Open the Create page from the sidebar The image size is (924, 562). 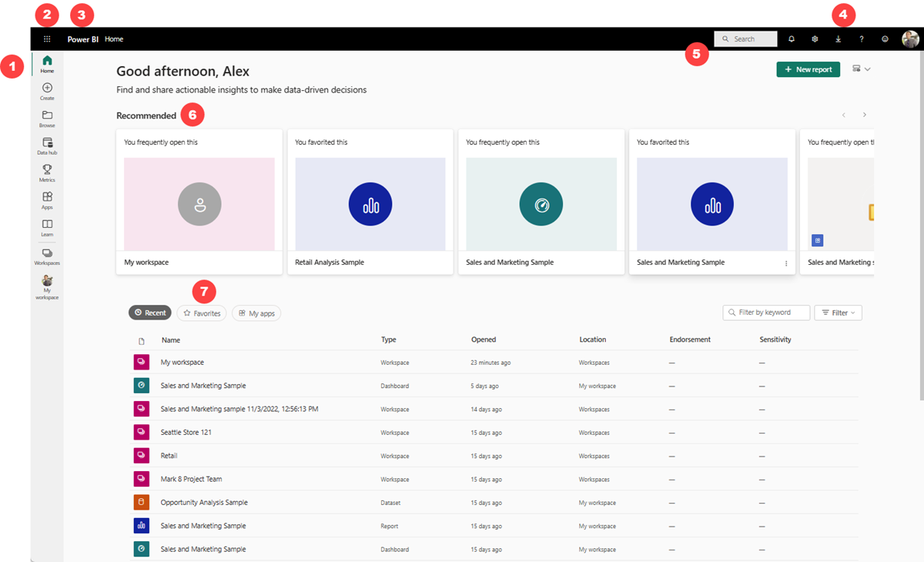tap(47, 92)
